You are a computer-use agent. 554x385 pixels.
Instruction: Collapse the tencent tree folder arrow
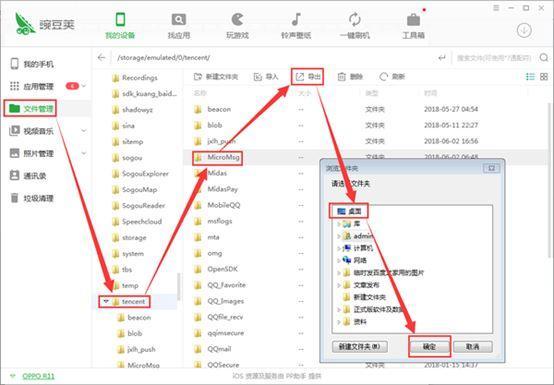click(x=105, y=301)
